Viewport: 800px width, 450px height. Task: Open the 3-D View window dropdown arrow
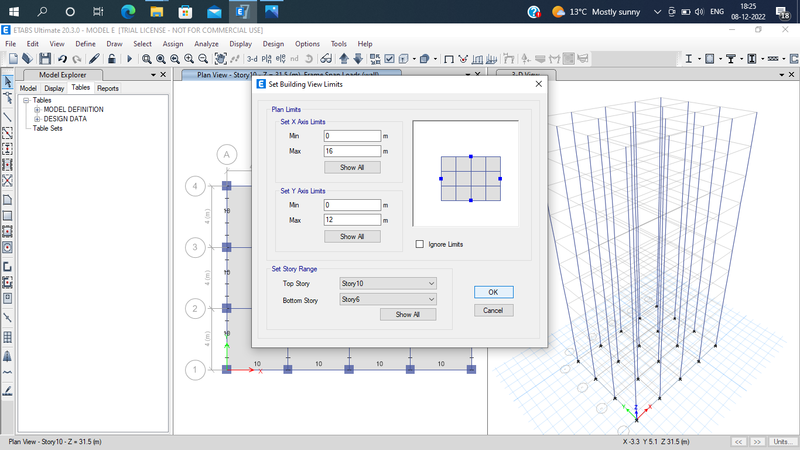coord(782,74)
